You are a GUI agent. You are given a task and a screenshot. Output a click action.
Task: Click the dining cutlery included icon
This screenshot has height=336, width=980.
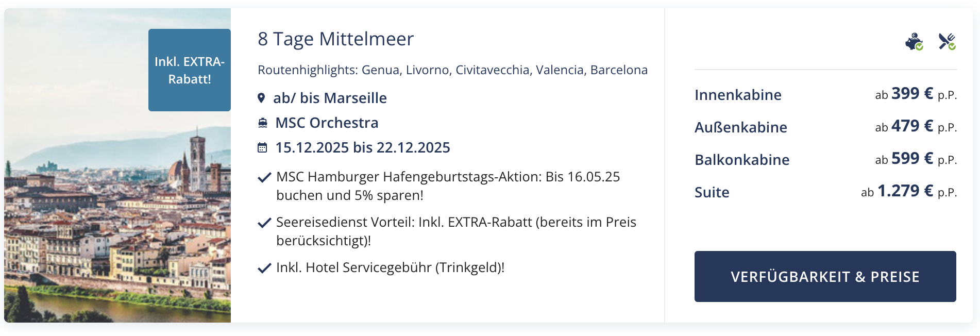(947, 42)
